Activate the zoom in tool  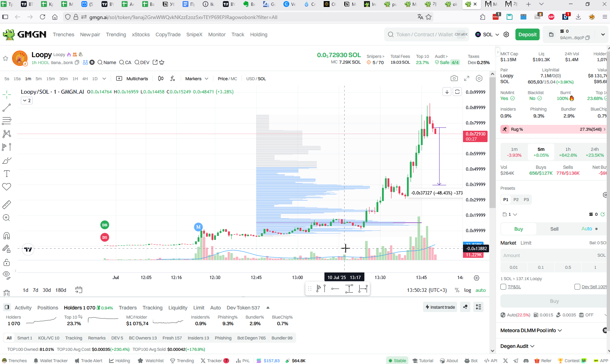(x=7, y=218)
